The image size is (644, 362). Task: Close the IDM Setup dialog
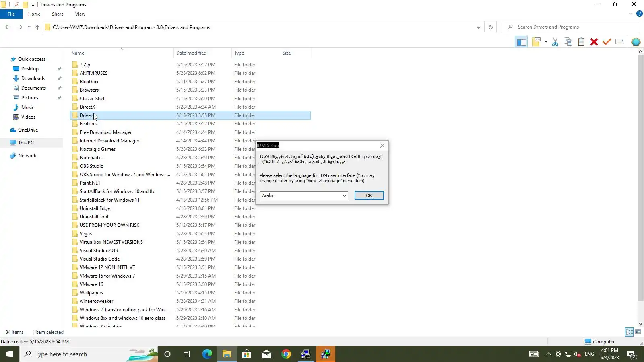[x=382, y=146]
